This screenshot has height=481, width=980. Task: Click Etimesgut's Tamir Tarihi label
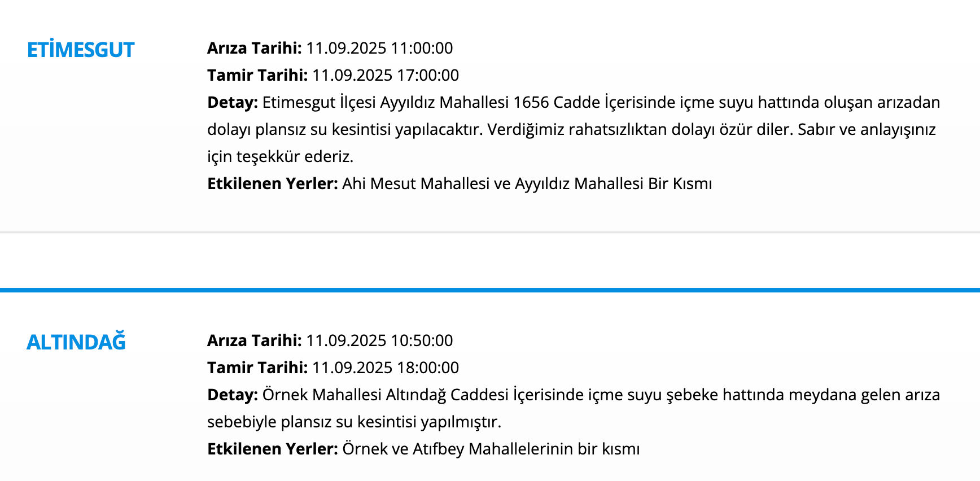pos(257,75)
